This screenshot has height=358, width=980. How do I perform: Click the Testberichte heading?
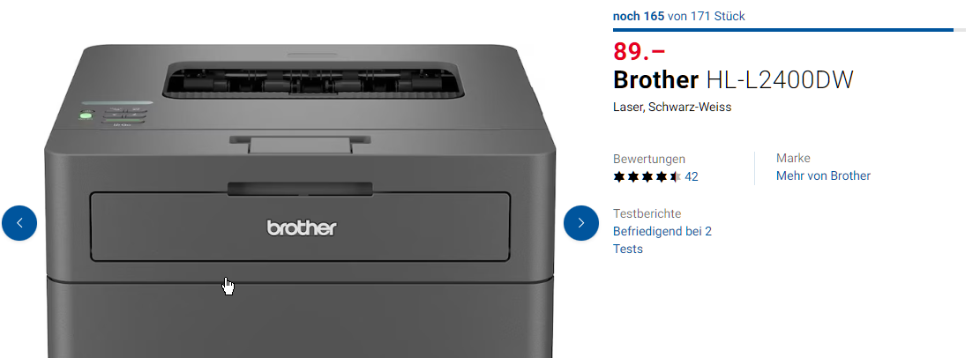click(x=647, y=213)
